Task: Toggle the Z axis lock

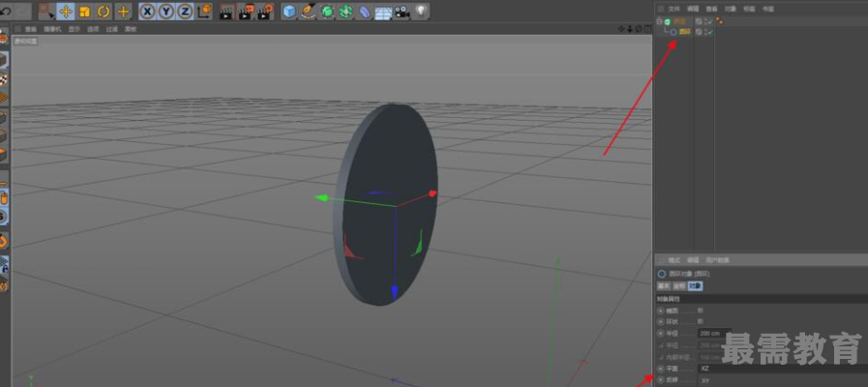Action: pyautogui.click(x=184, y=11)
